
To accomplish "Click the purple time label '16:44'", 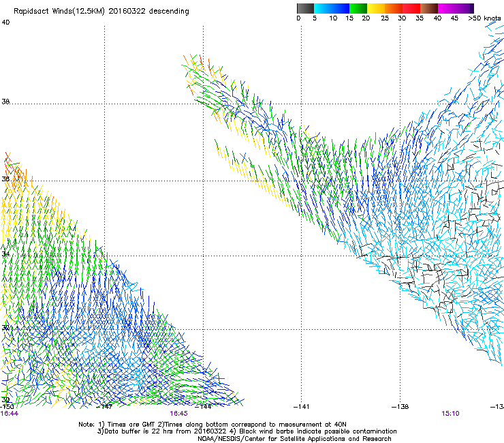I will (x=10, y=414).
